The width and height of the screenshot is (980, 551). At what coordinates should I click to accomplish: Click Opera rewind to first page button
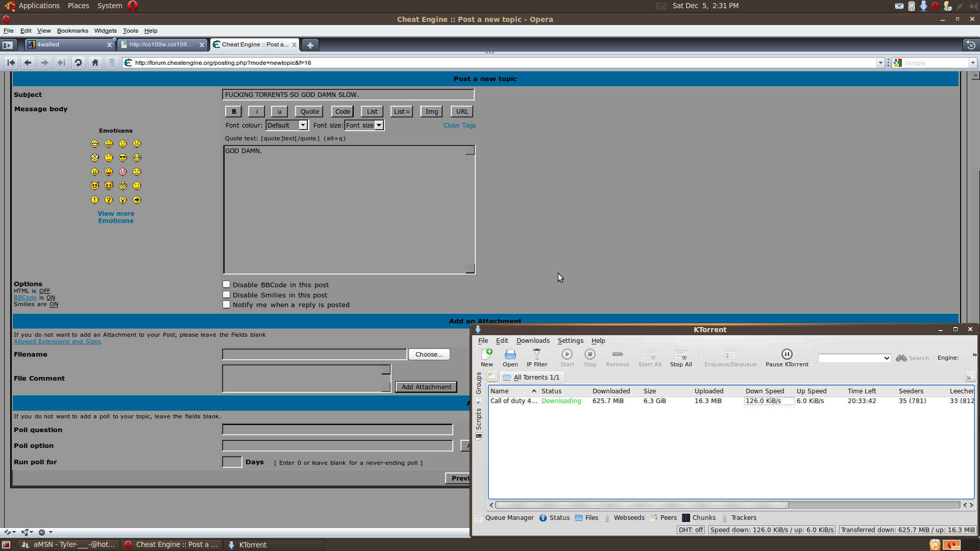click(x=11, y=63)
